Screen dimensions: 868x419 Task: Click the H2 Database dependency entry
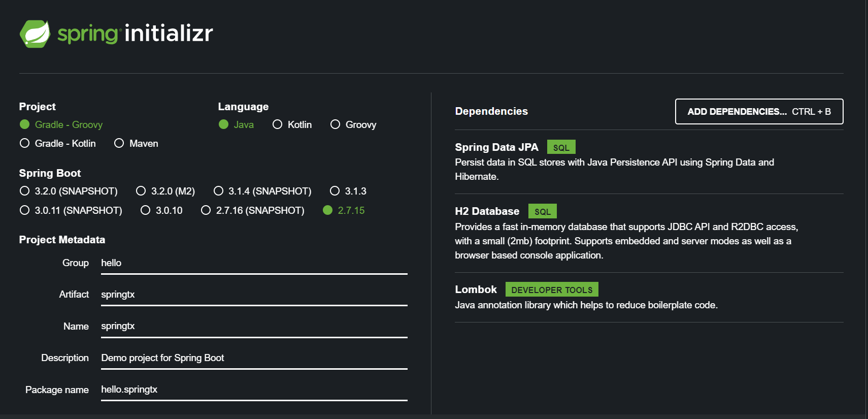click(x=487, y=211)
